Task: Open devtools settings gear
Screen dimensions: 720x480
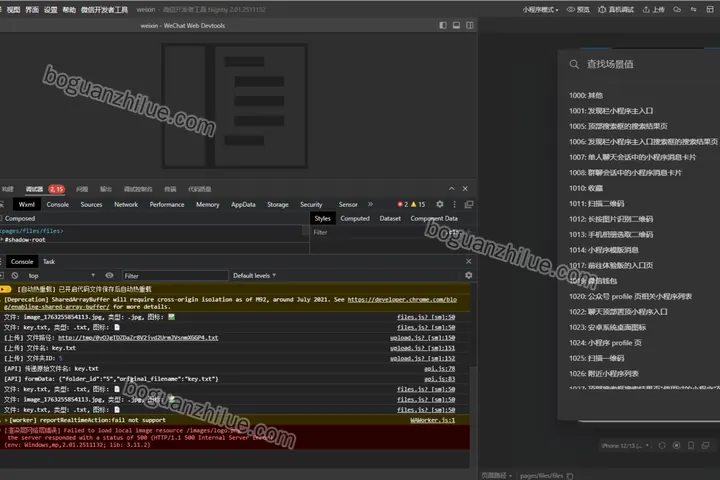Action: pyautogui.click(x=440, y=204)
